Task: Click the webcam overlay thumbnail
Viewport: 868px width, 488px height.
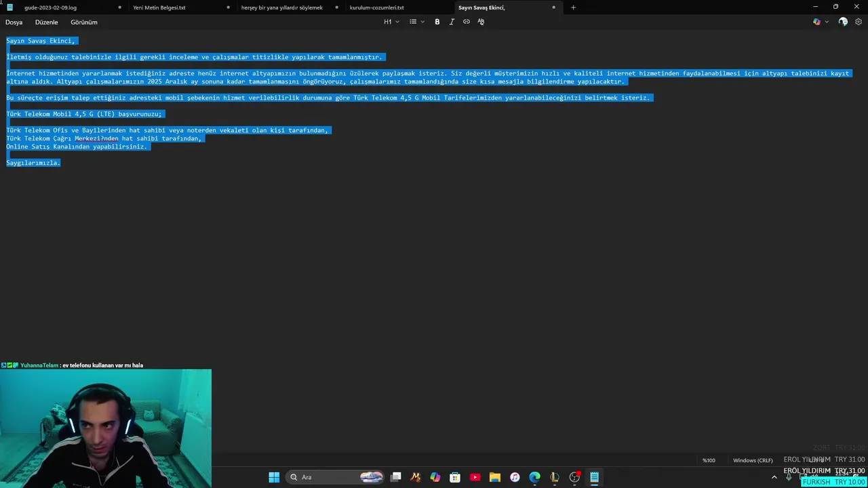Action: pyautogui.click(x=106, y=428)
